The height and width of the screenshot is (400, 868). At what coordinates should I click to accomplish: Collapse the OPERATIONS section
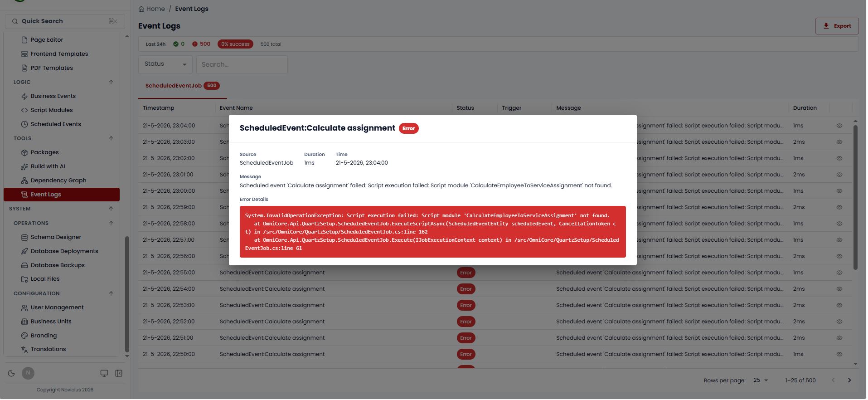tap(111, 223)
